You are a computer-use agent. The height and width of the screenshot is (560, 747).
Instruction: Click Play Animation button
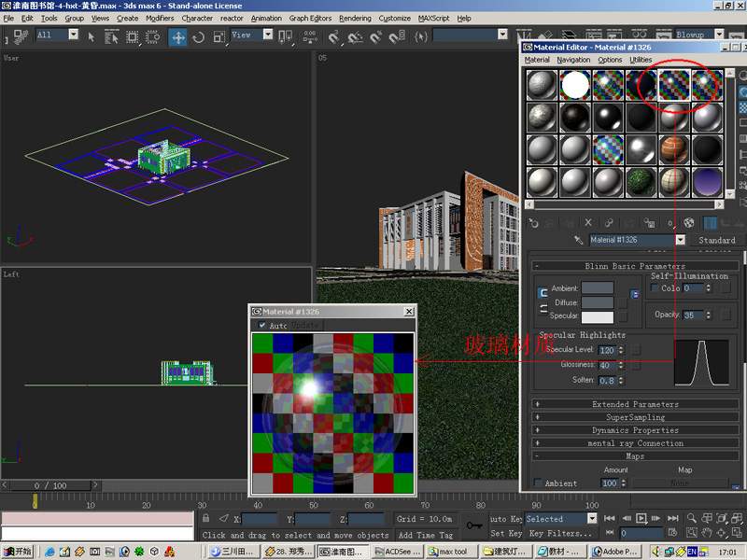(x=641, y=518)
